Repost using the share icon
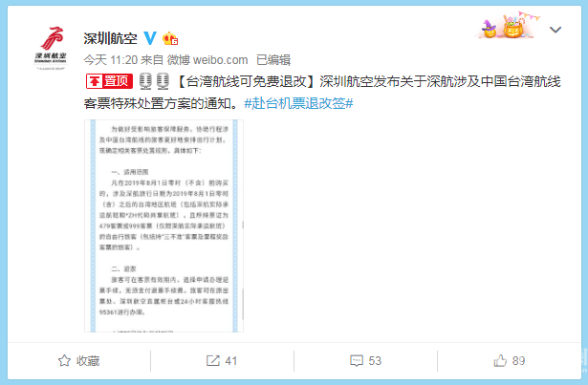Viewport: 588px width, 385px height. click(213, 360)
